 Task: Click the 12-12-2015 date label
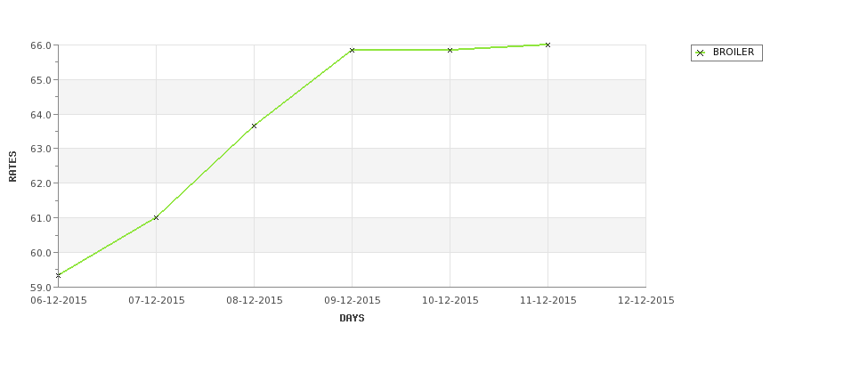point(646,301)
